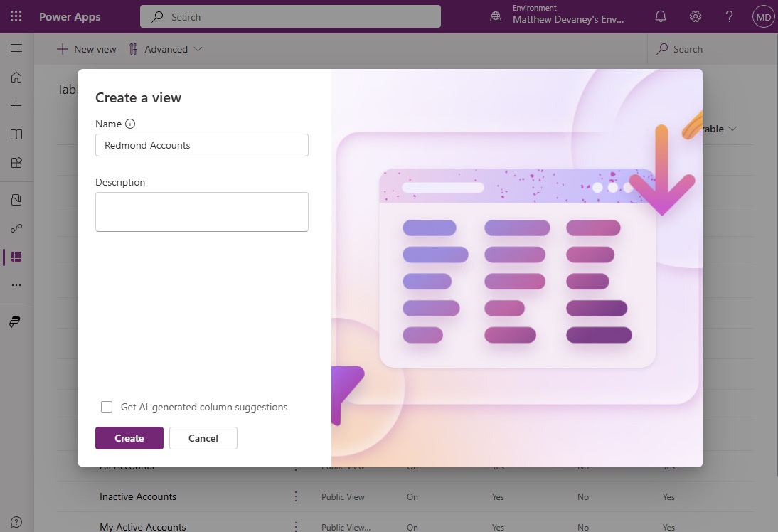This screenshot has width=778, height=532.
Task: Click the Create button
Action: (x=129, y=438)
